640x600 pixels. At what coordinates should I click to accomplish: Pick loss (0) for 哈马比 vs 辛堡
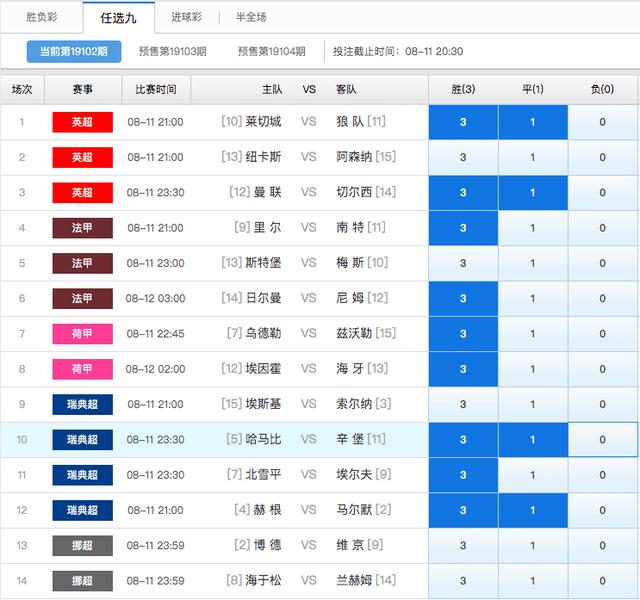pos(602,440)
